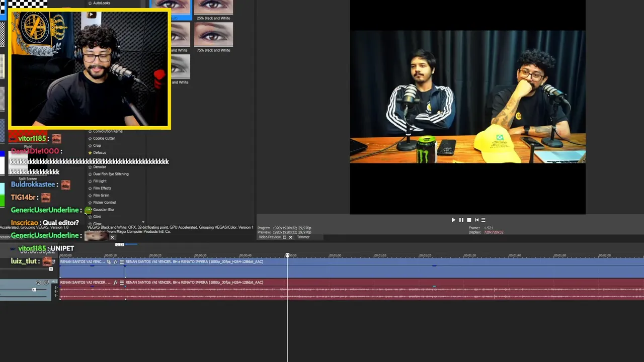Select the Flicker Control effect
The image size is (644, 362).
click(x=105, y=202)
